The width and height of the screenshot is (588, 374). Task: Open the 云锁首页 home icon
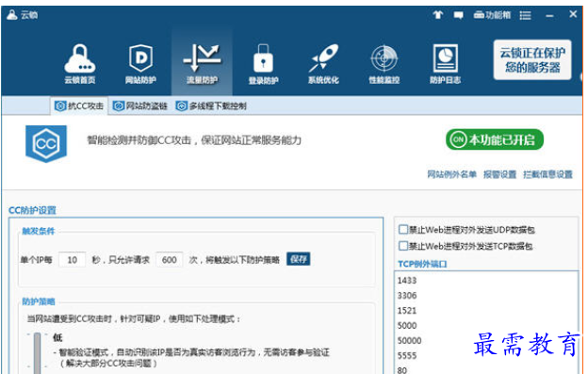click(x=80, y=63)
